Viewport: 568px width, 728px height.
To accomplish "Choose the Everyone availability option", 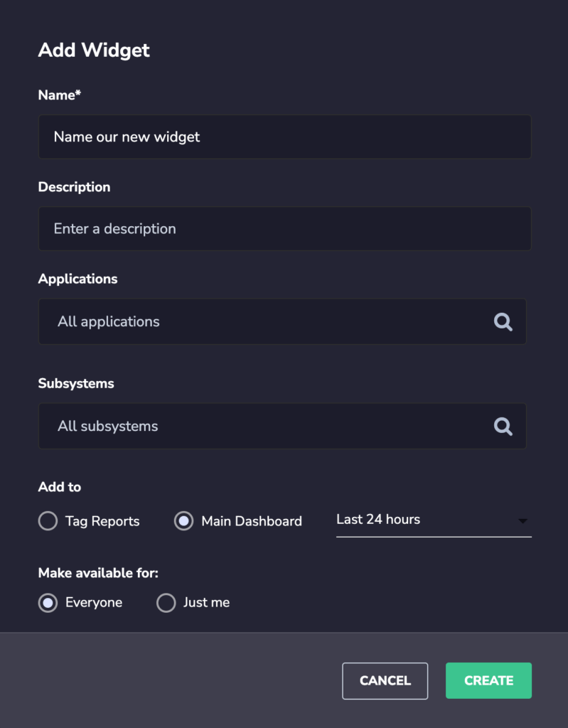I will coord(48,603).
